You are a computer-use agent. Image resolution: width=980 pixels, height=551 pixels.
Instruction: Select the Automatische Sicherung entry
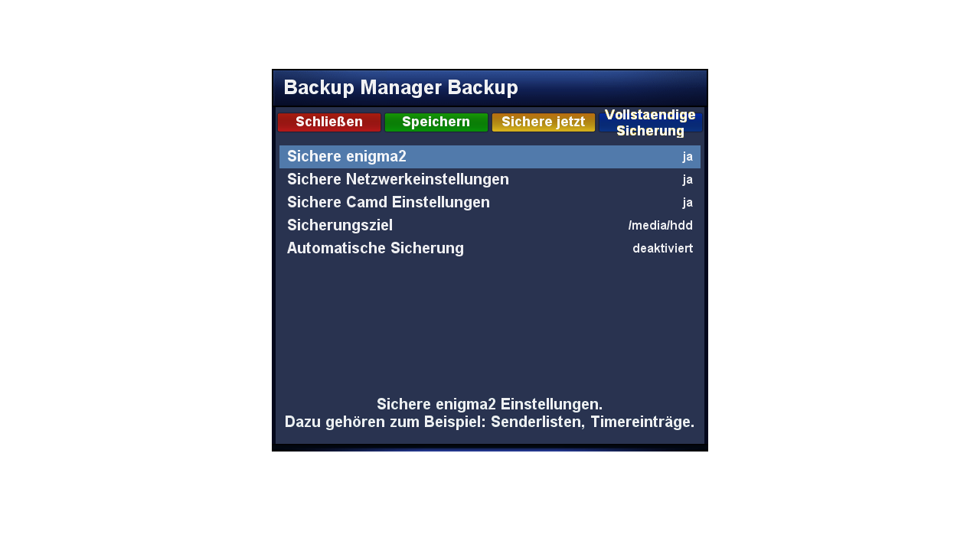coord(490,249)
